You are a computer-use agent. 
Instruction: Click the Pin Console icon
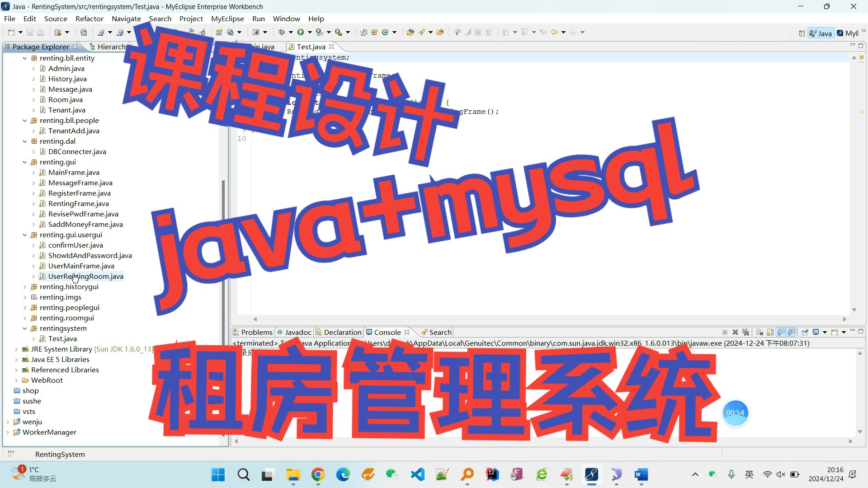pos(805,332)
